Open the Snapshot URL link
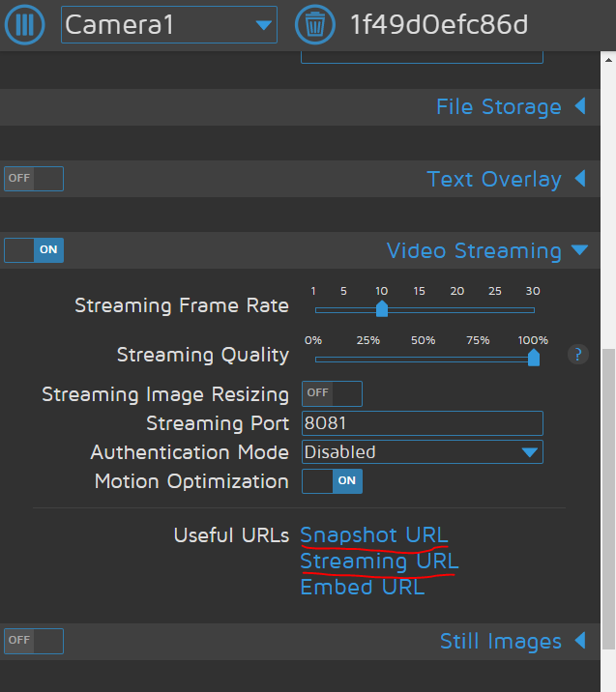The image size is (616, 692). 374,535
